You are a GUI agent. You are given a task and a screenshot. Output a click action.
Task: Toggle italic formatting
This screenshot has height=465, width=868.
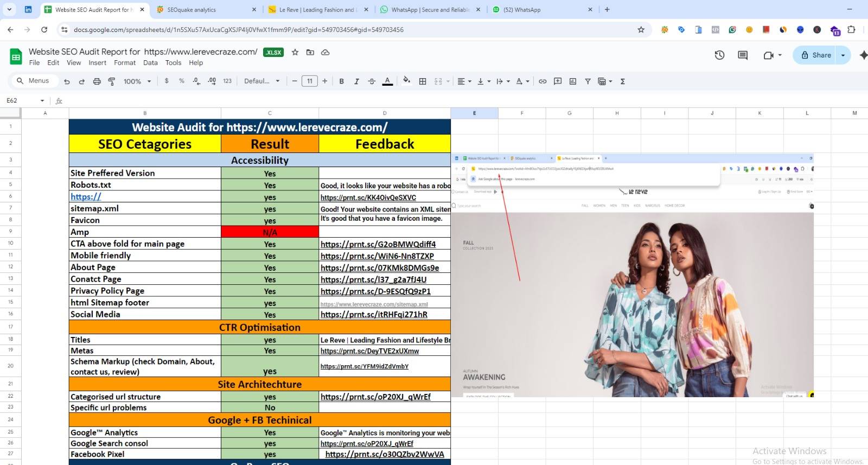[x=356, y=81]
